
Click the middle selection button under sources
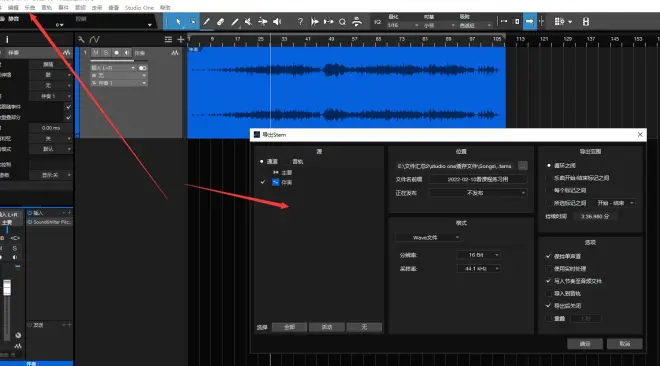tap(327, 327)
